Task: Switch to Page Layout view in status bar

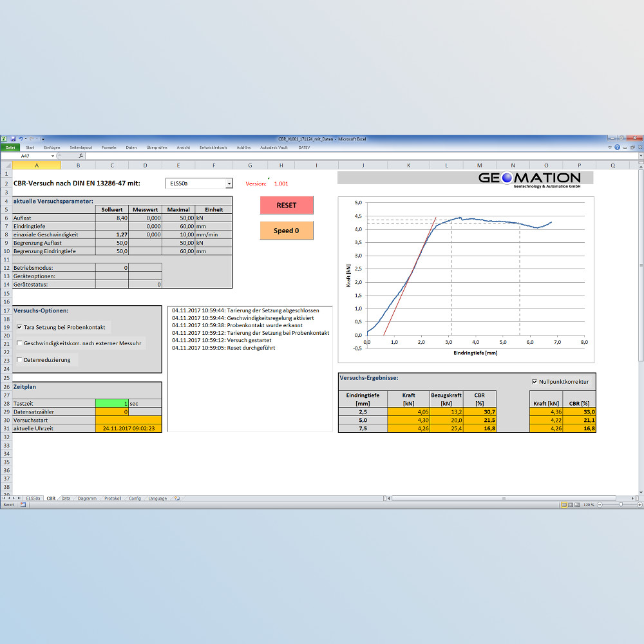Action: (571, 505)
